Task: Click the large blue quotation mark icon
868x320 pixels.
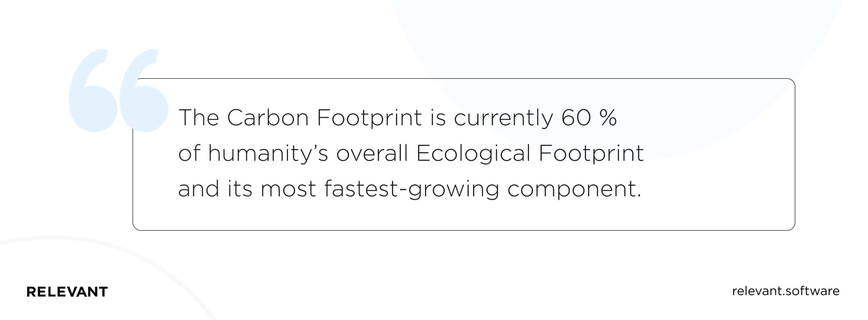Action: pos(117,90)
